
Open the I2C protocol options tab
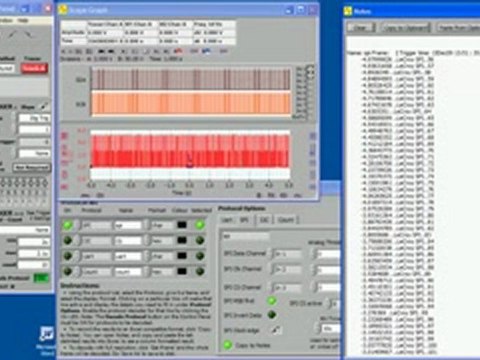coord(264,220)
